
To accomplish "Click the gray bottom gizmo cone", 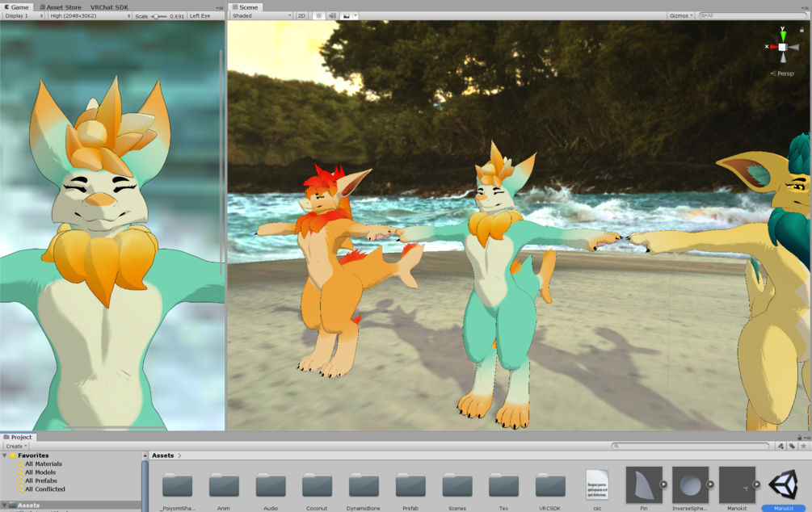I will pos(783,57).
